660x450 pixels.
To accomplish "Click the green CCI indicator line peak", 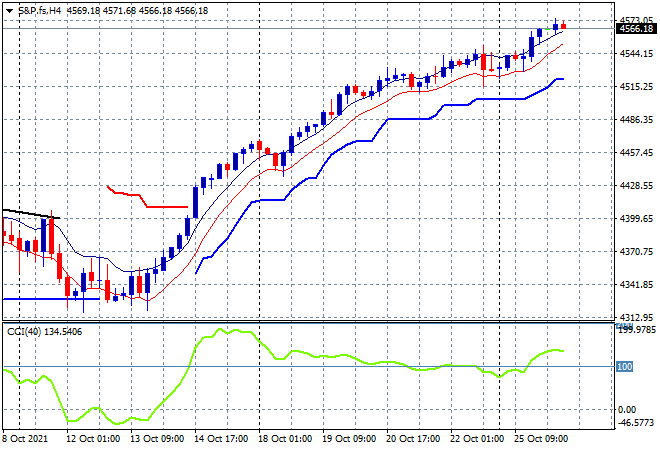I will click(220, 329).
